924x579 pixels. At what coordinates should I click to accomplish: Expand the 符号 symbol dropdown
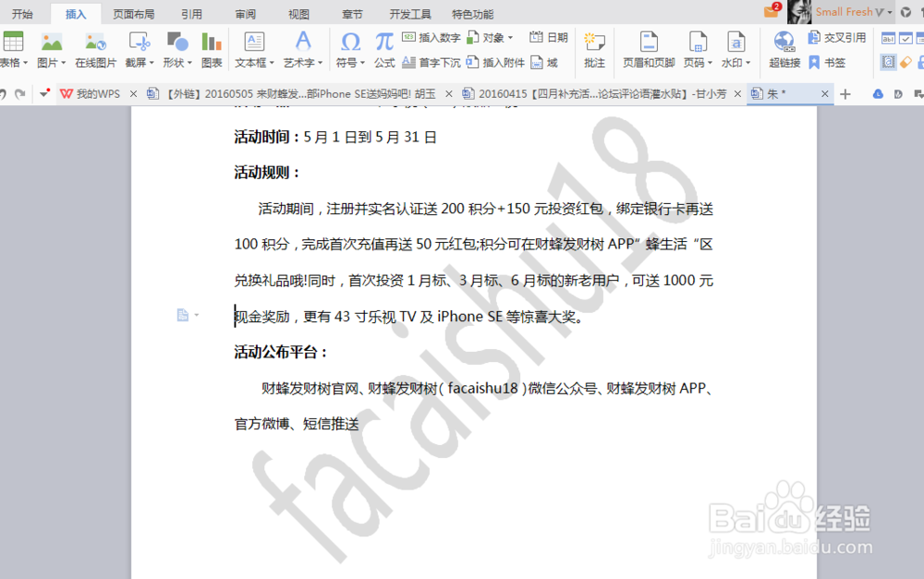(362, 63)
